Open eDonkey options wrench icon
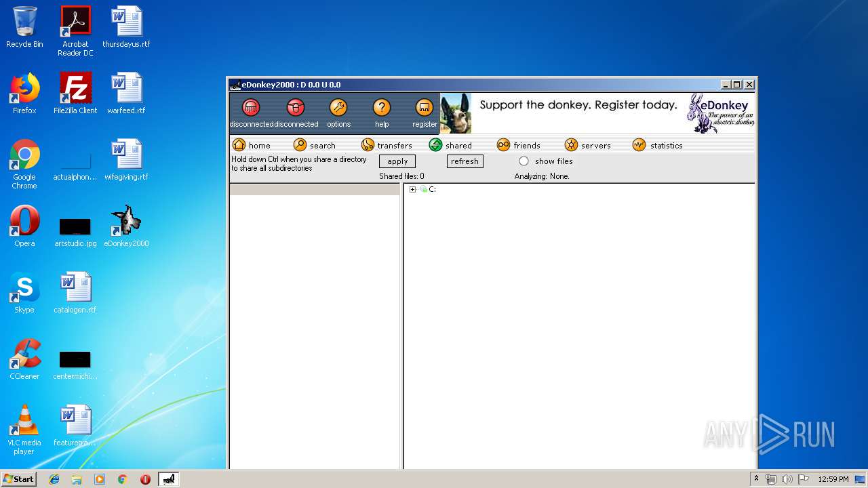The image size is (868, 488). (x=338, y=108)
